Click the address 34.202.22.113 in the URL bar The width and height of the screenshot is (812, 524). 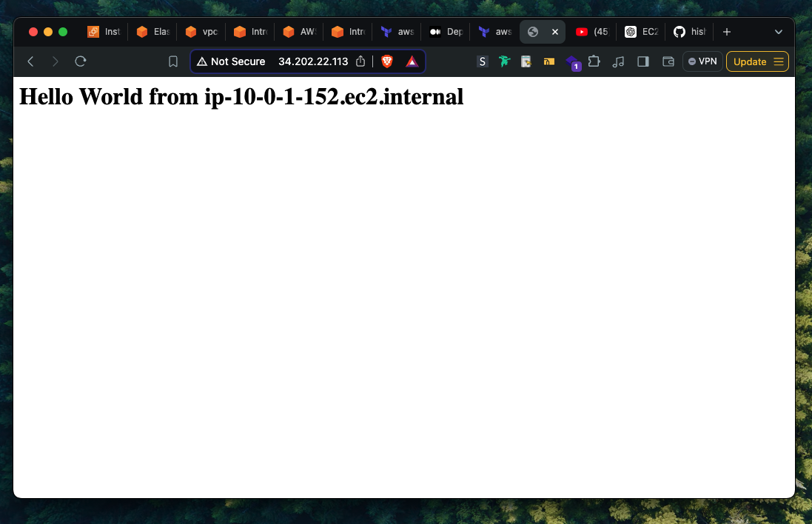pos(313,61)
